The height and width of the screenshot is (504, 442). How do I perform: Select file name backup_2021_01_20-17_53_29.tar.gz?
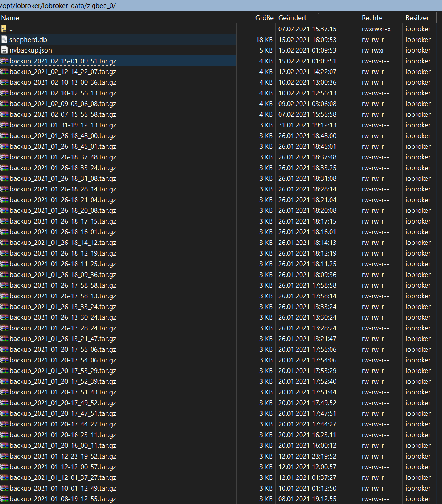click(63, 371)
